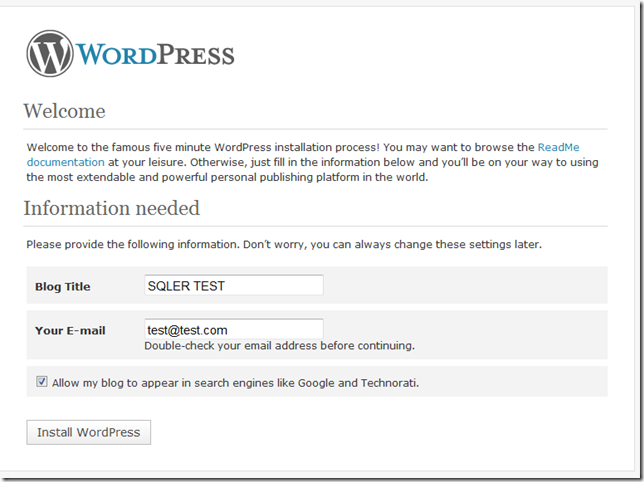
Task: Open the ReadMe documentation link
Action: coord(558,147)
